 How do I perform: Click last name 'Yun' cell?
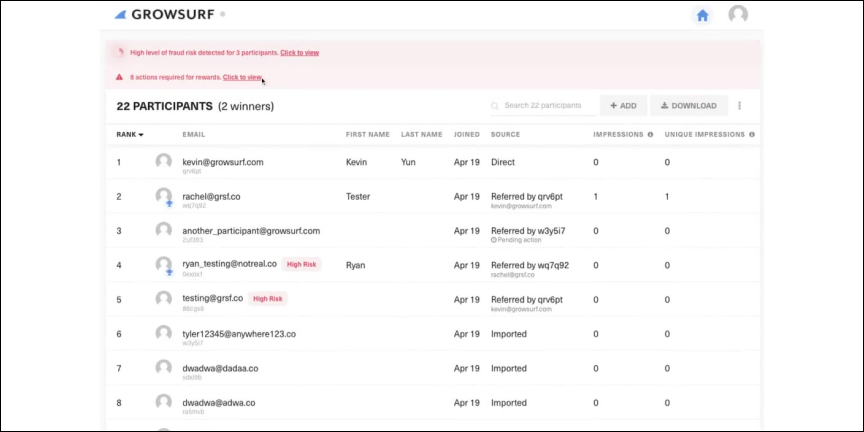[x=408, y=162]
